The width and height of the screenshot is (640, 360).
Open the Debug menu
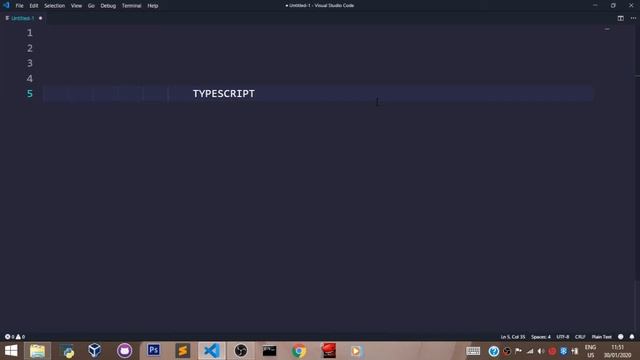(108, 6)
